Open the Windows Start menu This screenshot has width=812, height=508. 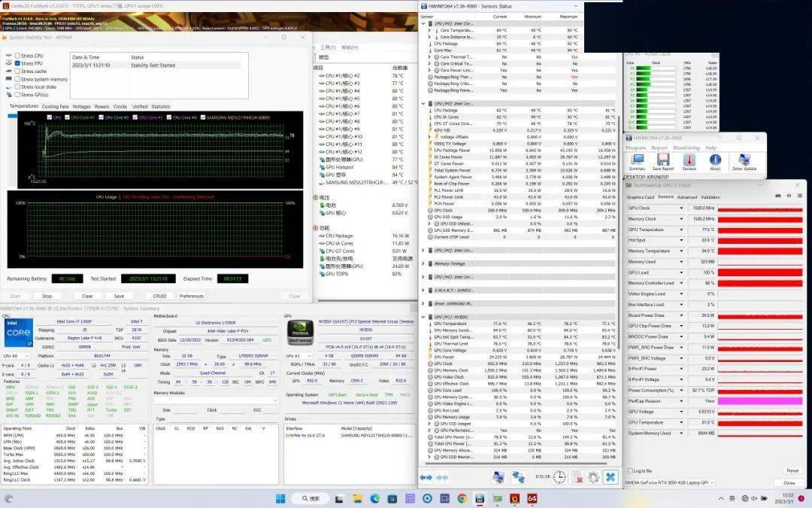click(280, 498)
